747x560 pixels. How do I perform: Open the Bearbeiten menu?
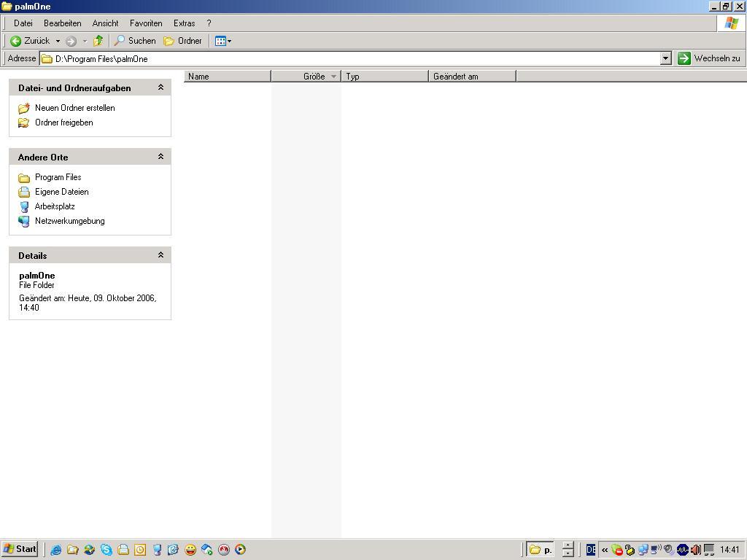tap(63, 23)
